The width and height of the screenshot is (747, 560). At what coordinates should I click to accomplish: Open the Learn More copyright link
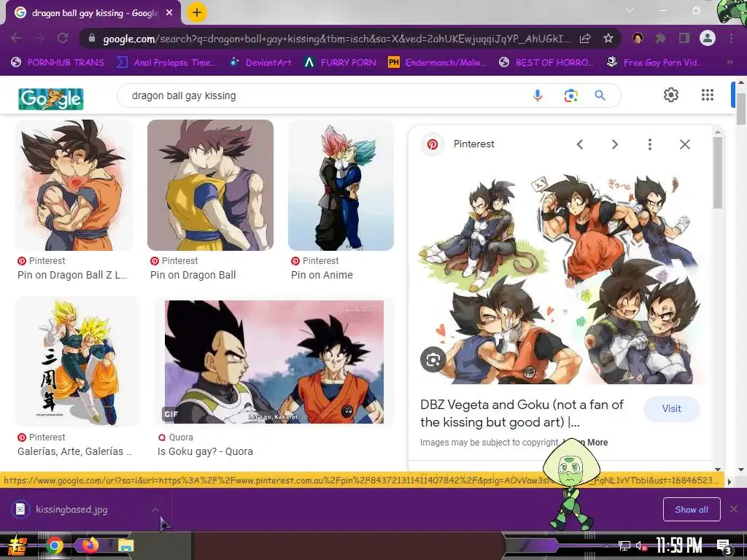click(x=586, y=443)
